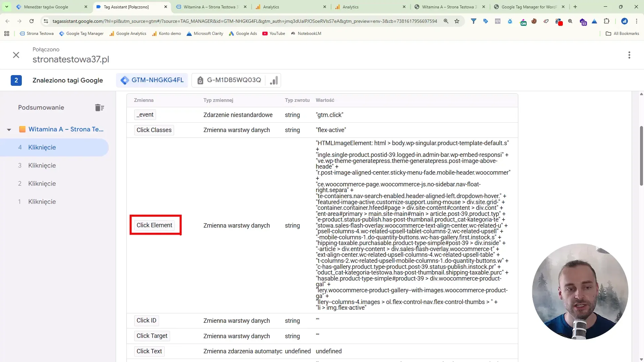Click the Click Element variable chip
Viewport: 644px width, 362px height.
154,225
